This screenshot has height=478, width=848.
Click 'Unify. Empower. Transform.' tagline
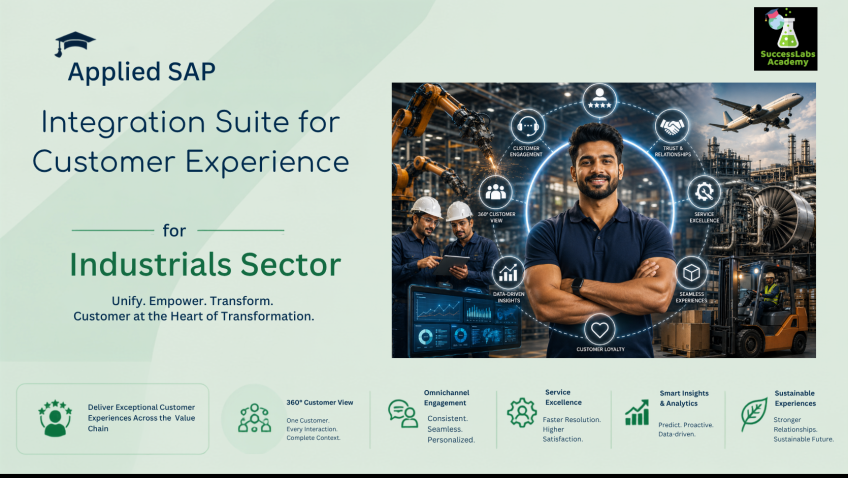(x=193, y=301)
